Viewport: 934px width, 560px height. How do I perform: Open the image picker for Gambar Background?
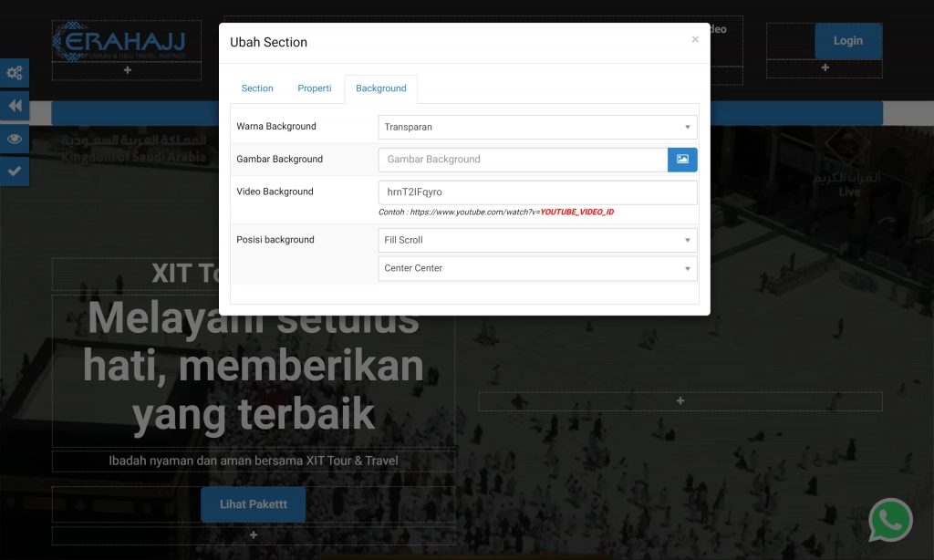coord(682,159)
